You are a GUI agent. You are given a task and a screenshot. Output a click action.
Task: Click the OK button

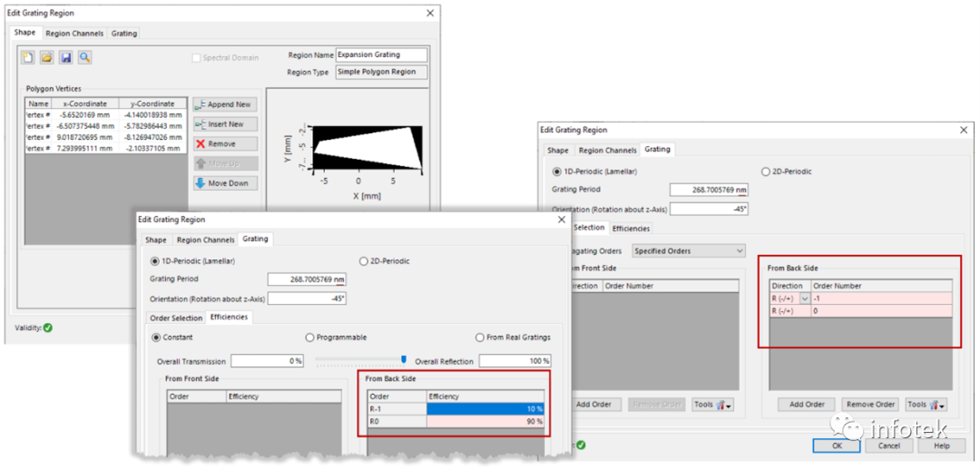click(837, 446)
